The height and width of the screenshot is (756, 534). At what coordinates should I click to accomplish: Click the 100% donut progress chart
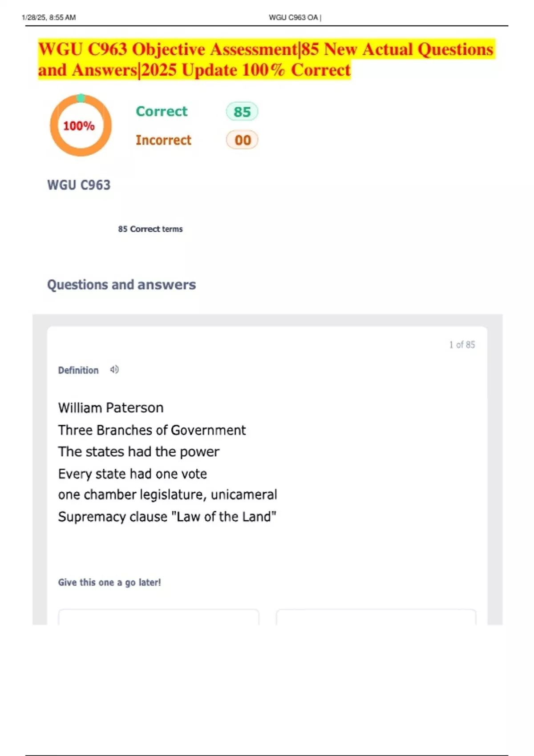(80, 125)
